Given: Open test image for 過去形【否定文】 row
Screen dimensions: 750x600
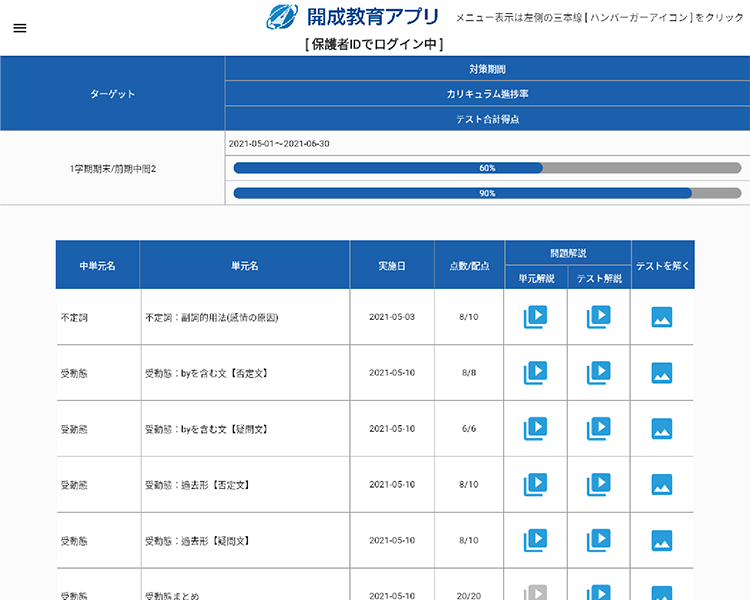Looking at the screenshot, I should pyautogui.click(x=662, y=485).
